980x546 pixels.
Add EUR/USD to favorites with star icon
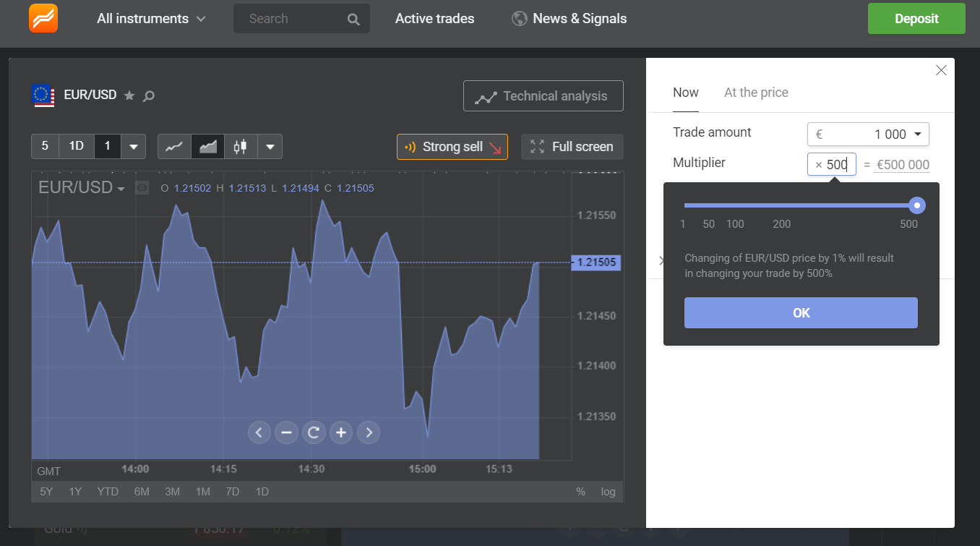click(129, 95)
